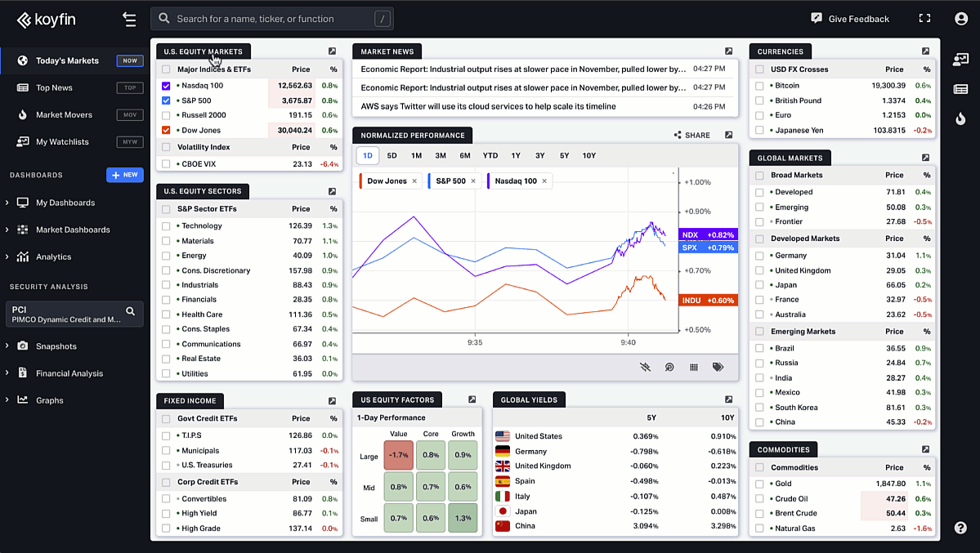Open the Give Feedback chat icon
The height and width of the screenshot is (553, 980).
(817, 18)
